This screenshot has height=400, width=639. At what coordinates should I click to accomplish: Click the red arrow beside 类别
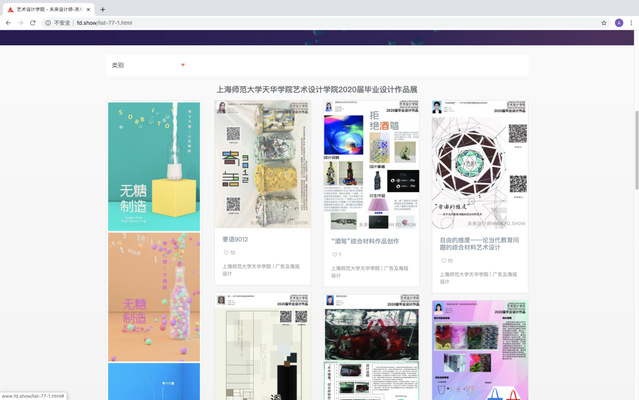183,65
